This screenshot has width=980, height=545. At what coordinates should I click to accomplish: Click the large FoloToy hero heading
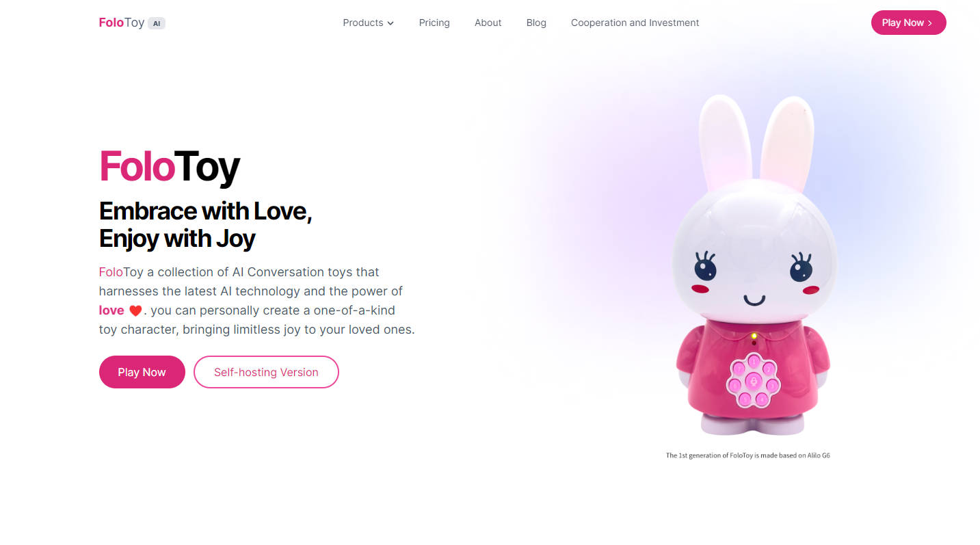pyautogui.click(x=170, y=166)
